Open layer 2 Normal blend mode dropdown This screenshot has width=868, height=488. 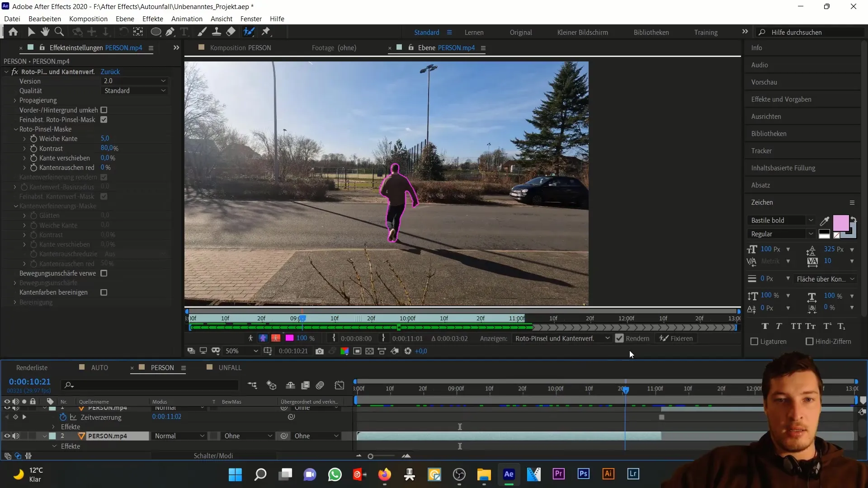coord(179,436)
